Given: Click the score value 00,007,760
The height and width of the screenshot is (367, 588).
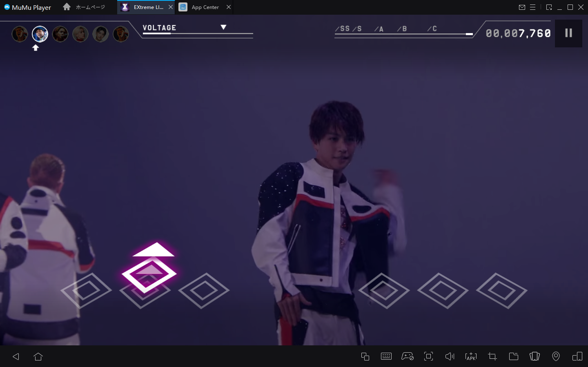Looking at the screenshot, I should coord(518,33).
